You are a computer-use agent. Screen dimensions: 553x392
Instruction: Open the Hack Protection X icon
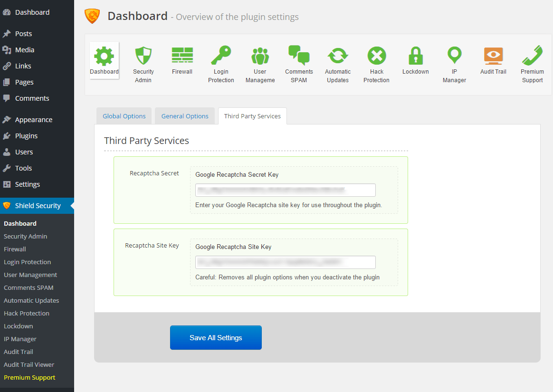click(377, 56)
